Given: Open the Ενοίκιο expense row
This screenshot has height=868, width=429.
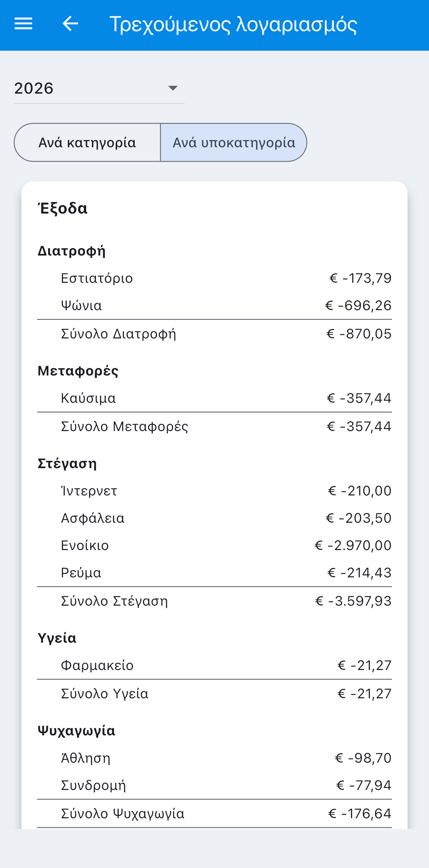Looking at the screenshot, I should [x=214, y=546].
